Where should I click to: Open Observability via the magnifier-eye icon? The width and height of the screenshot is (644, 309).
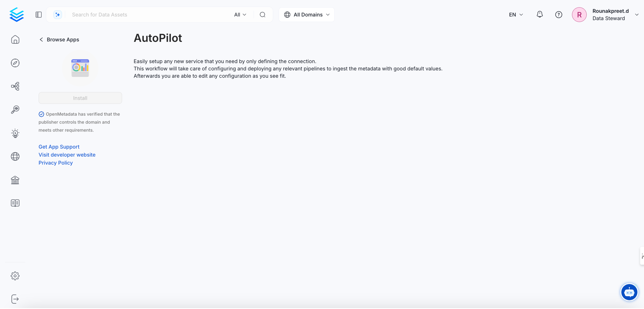[15, 110]
